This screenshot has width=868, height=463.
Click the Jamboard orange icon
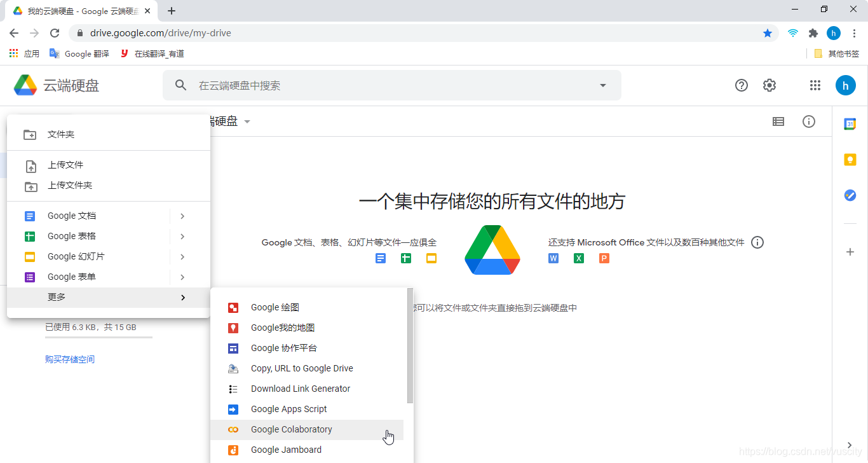click(233, 450)
